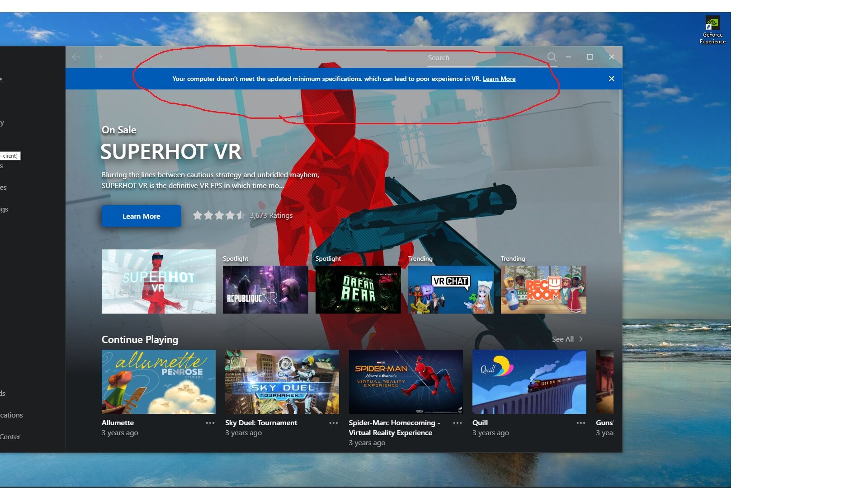Click the Sky Duel: Tournament title
The width and height of the screenshot is (868, 488).
point(261,423)
